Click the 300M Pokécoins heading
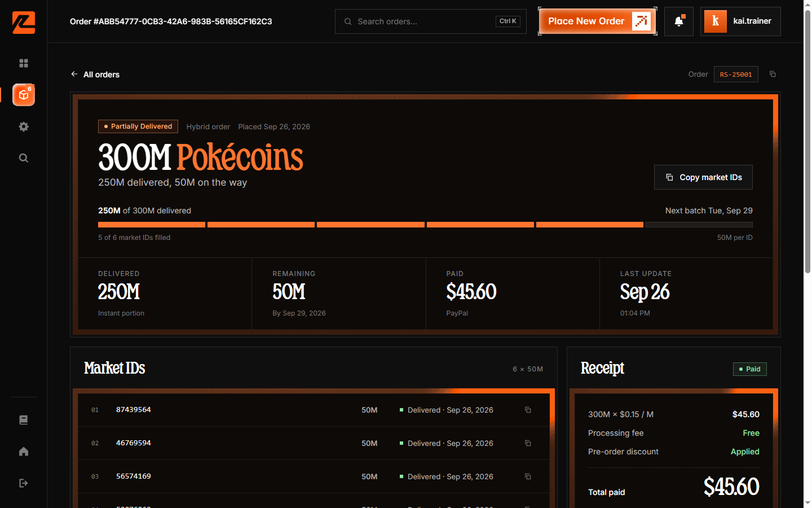Image resolution: width=812 pixels, height=508 pixels. pos(201,157)
